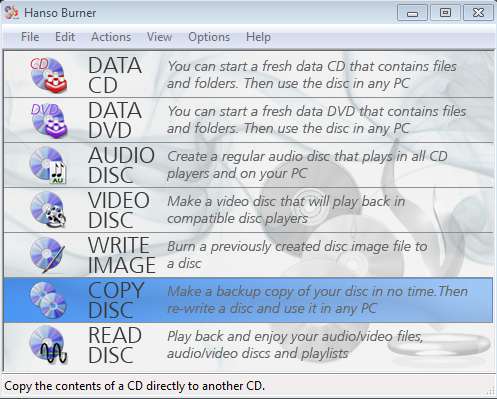Click 'You can start a fresh data DVD' description

(x=316, y=120)
